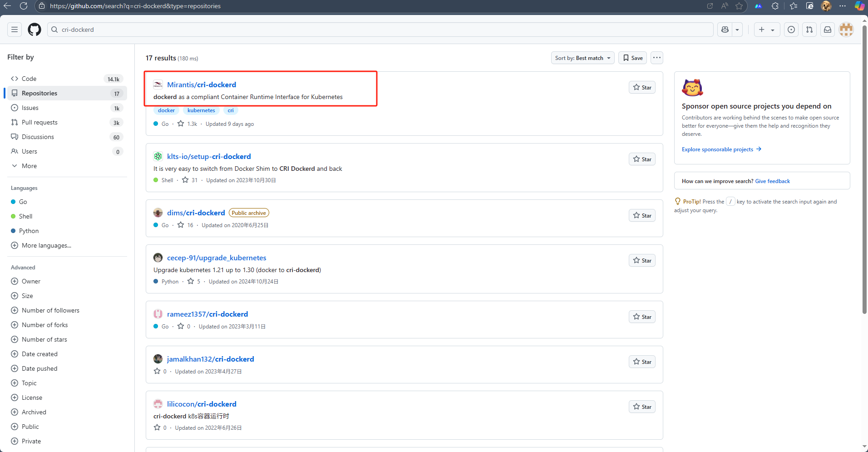
Task: Open the Copilot chat icon
Action: coord(725,30)
